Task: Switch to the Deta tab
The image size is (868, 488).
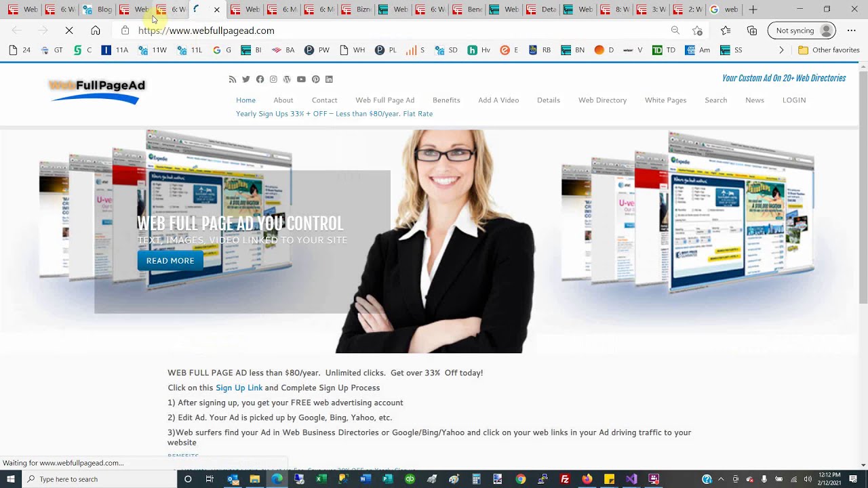Action: 541,9
